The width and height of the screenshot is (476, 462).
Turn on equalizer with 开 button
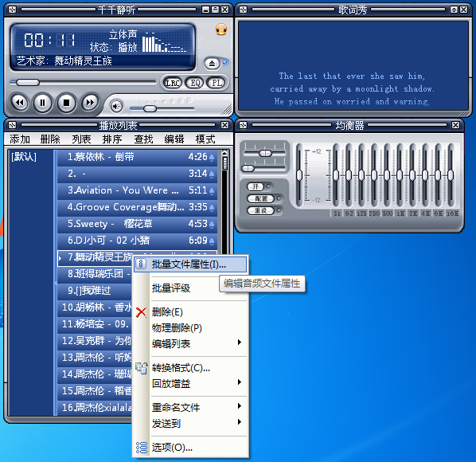coord(256,186)
